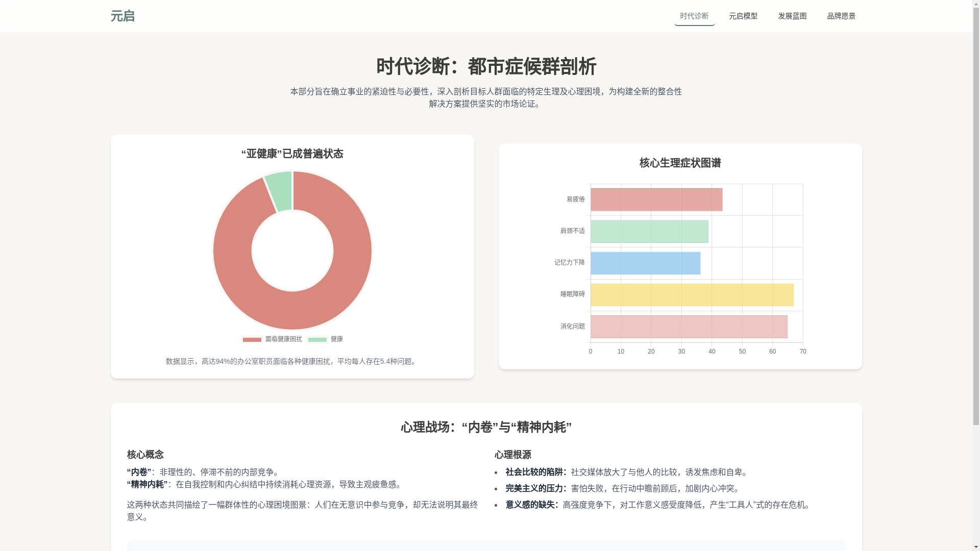Open the 时代诊断 nav tab
The image size is (980, 551).
pyautogui.click(x=694, y=16)
